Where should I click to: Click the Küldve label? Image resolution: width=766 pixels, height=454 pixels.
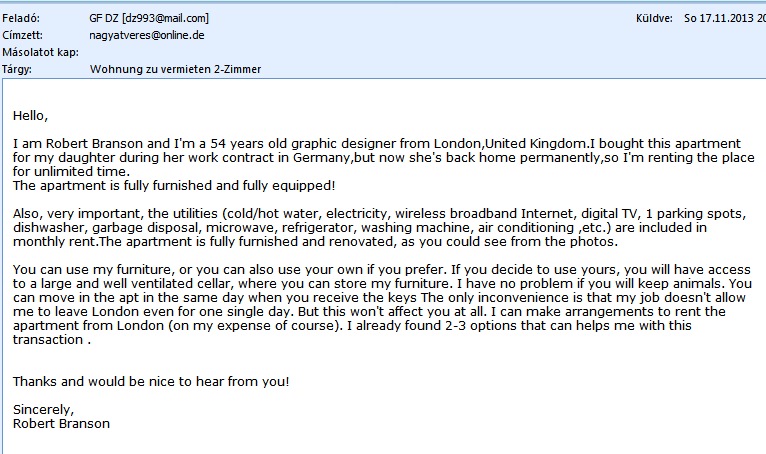click(x=652, y=18)
